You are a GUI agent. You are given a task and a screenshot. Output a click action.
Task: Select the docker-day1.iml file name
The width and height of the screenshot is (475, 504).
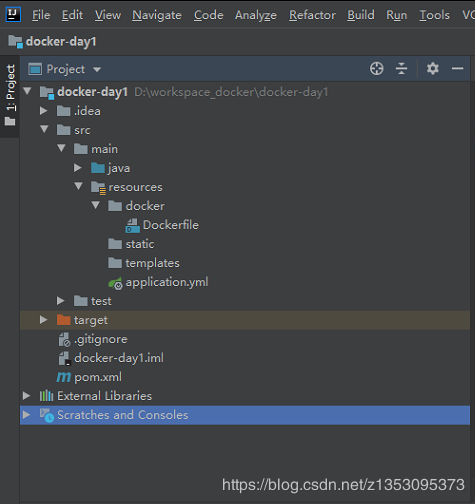[119, 358]
